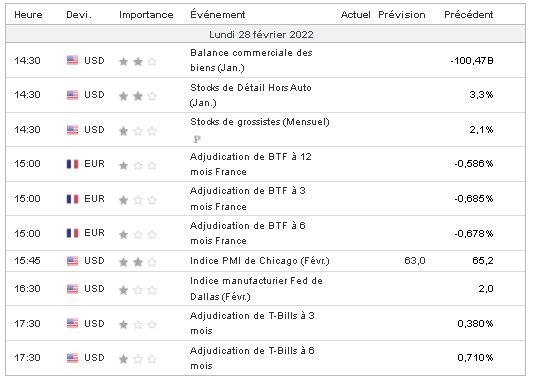
Task: Select the Importance column header
Action: pyautogui.click(x=146, y=15)
